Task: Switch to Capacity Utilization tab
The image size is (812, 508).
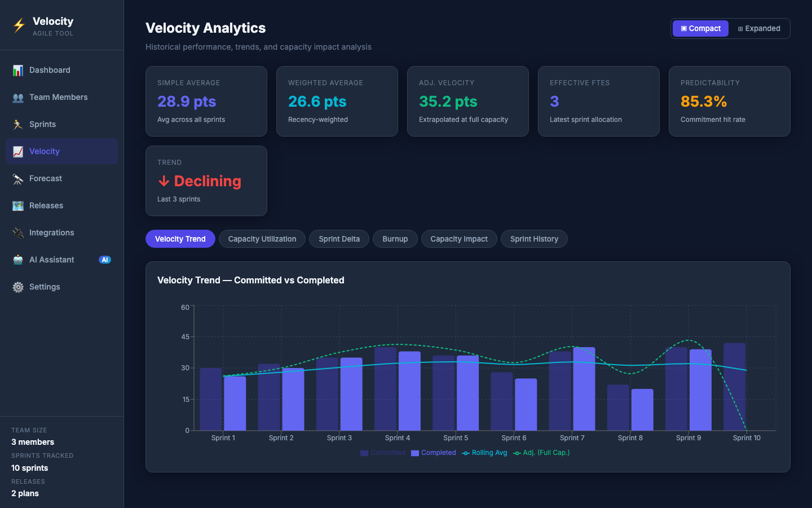Action: [262, 239]
